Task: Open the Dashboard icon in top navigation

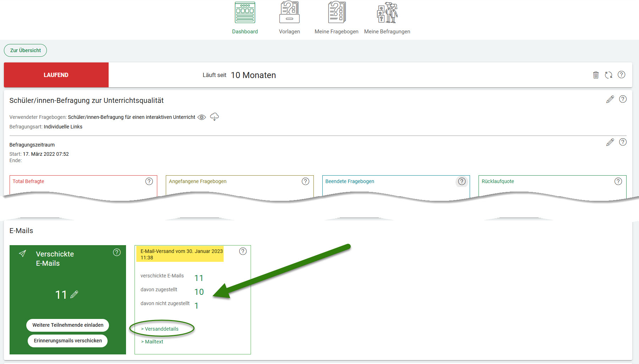Action: point(245,13)
